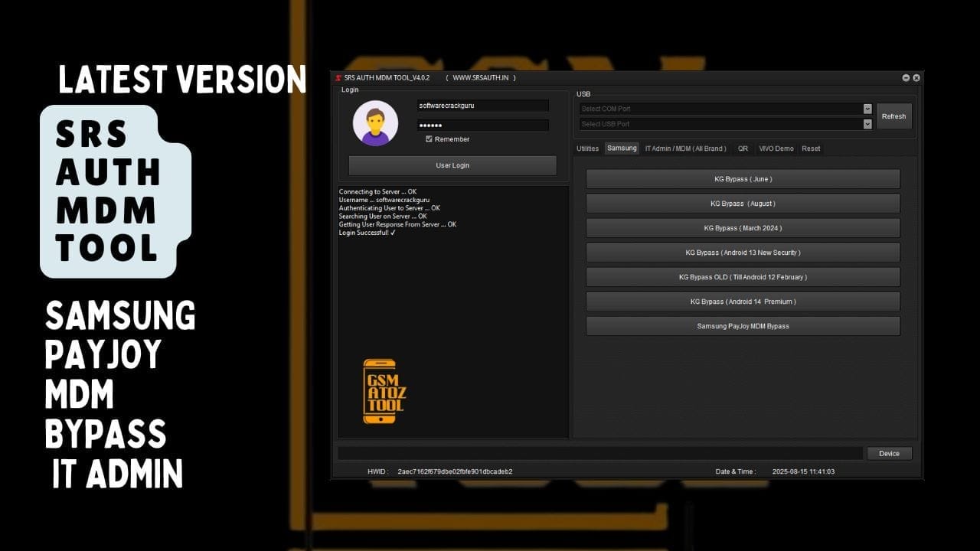This screenshot has height=551, width=980.
Task: Click the password input field
Action: 482,125
